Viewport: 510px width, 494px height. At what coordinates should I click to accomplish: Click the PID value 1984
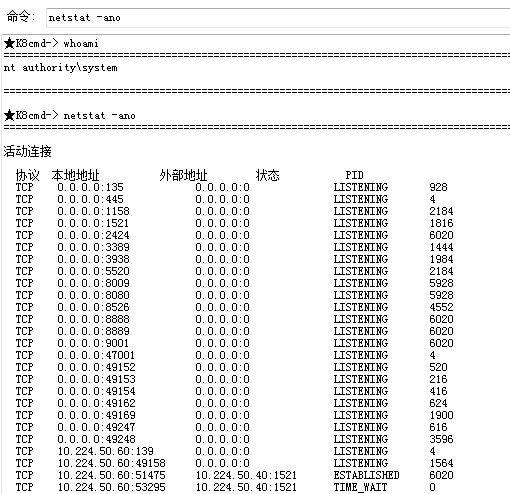(x=441, y=259)
